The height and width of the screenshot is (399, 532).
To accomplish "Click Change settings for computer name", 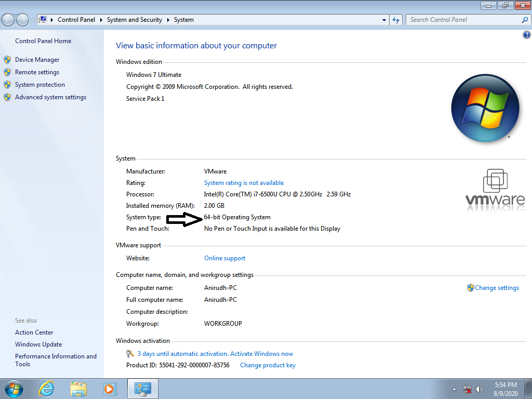I will pos(497,288).
